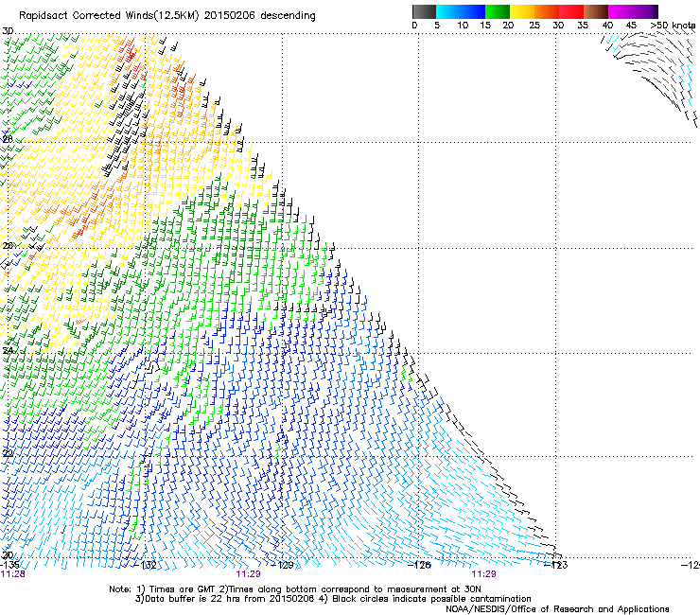Click the longitude label '-132'

tap(146, 565)
